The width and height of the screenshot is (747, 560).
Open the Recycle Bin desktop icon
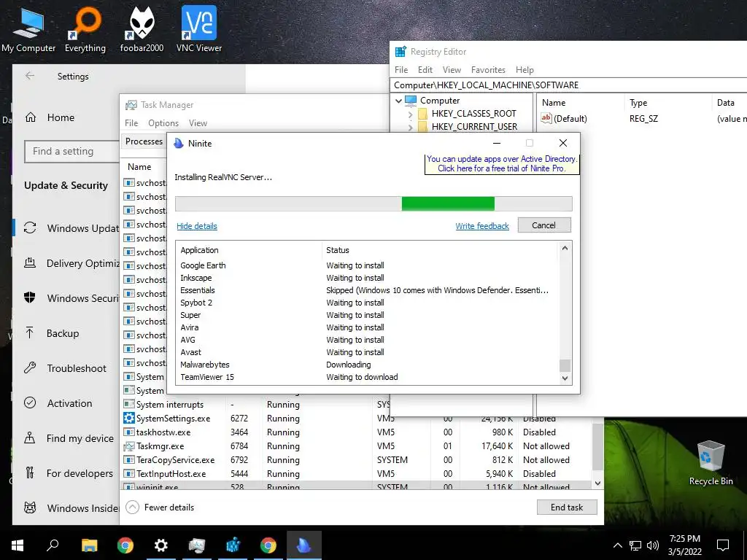pos(711,463)
